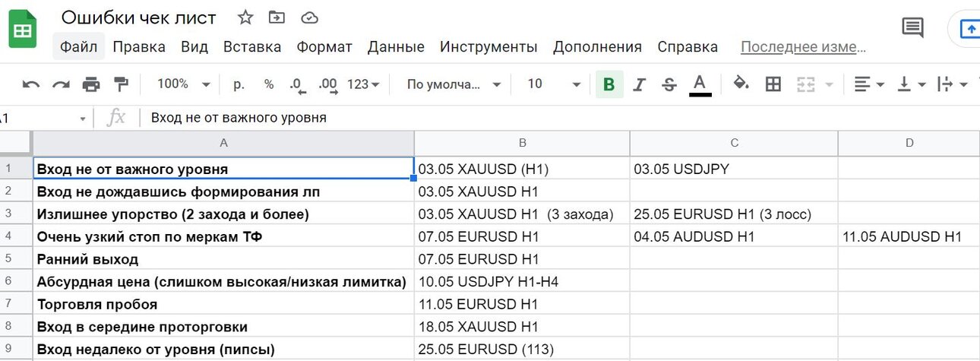Select cell 11.05 AUDUSD H1
This screenshot has height=361, width=980.
(909, 236)
